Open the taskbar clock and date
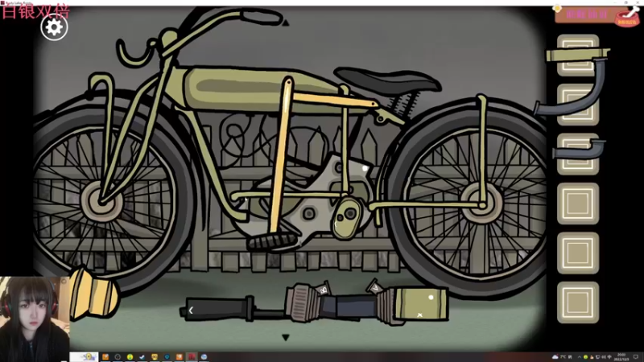644x362 pixels. point(621,356)
